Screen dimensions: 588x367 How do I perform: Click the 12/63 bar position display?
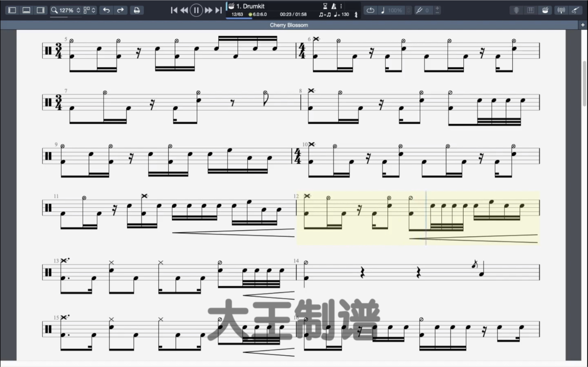(237, 14)
